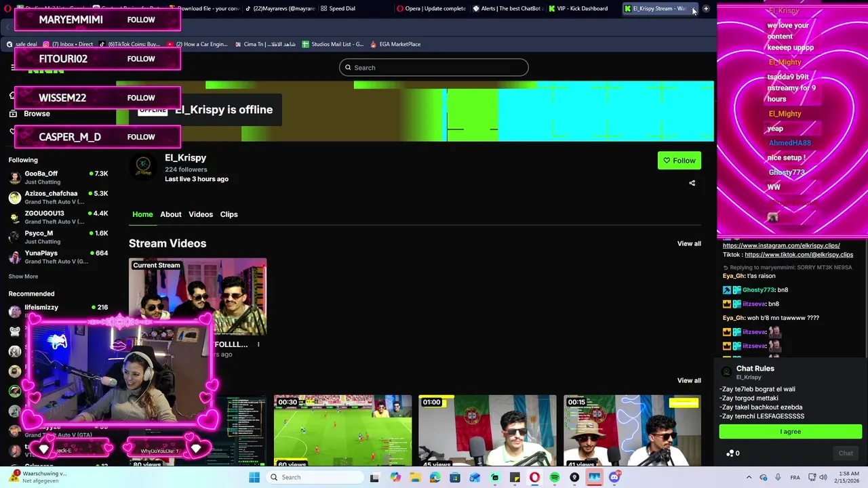Screen dimensions: 868x488
Task: Open El_Krispy channel avatar
Action: pyautogui.click(x=143, y=166)
